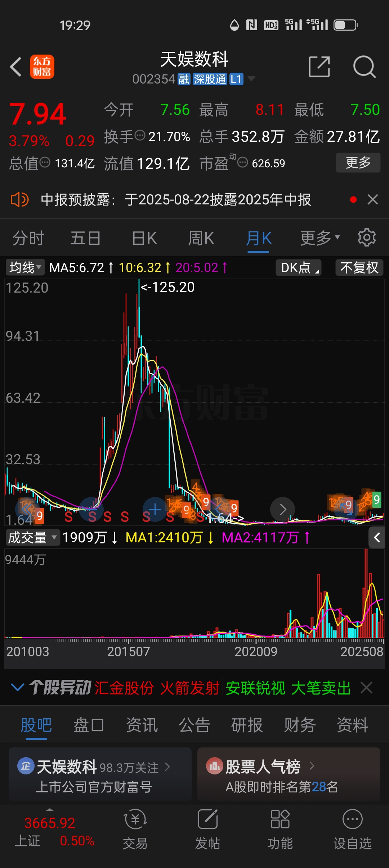
Task: Tap 安联锐视 大笔卖出 alert
Action: 288,688
